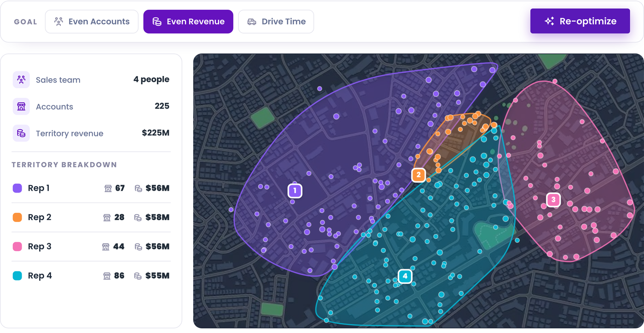Click the Territory revenue coins icon
The image size is (644, 333).
pos(21,133)
